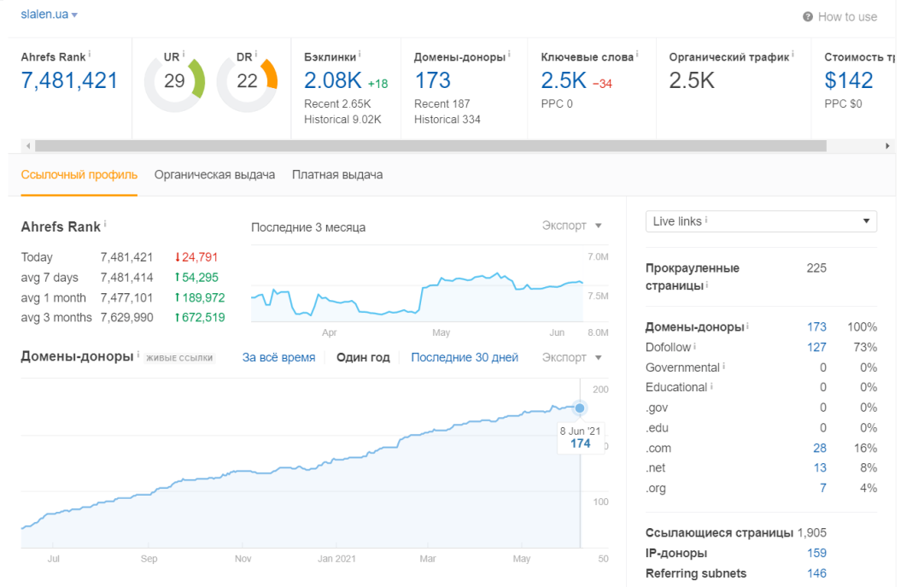
Task: Click info icon next to Ahrefs Rank metric
Action: point(90,54)
